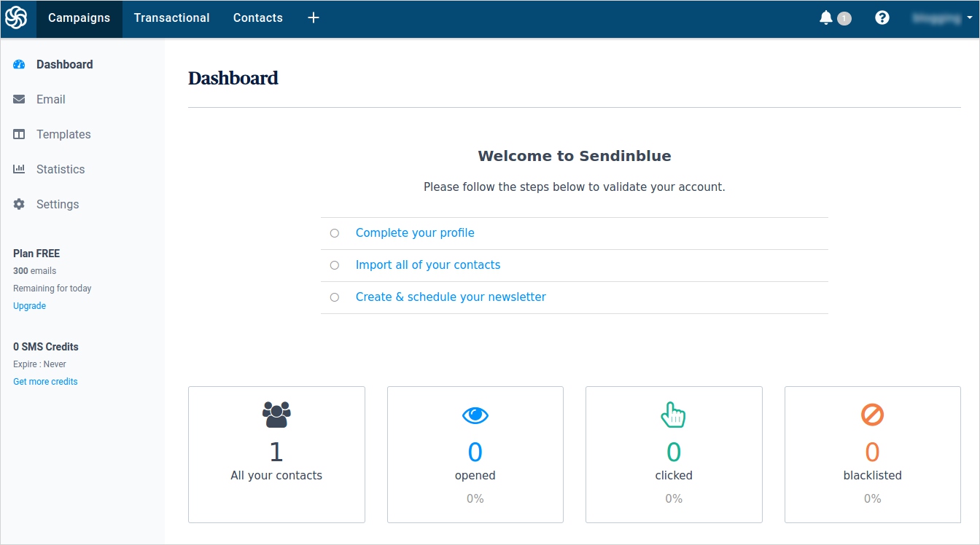This screenshot has width=980, height=545.
Task: Open the Contacts tab
Action: (x=257, y=18)
